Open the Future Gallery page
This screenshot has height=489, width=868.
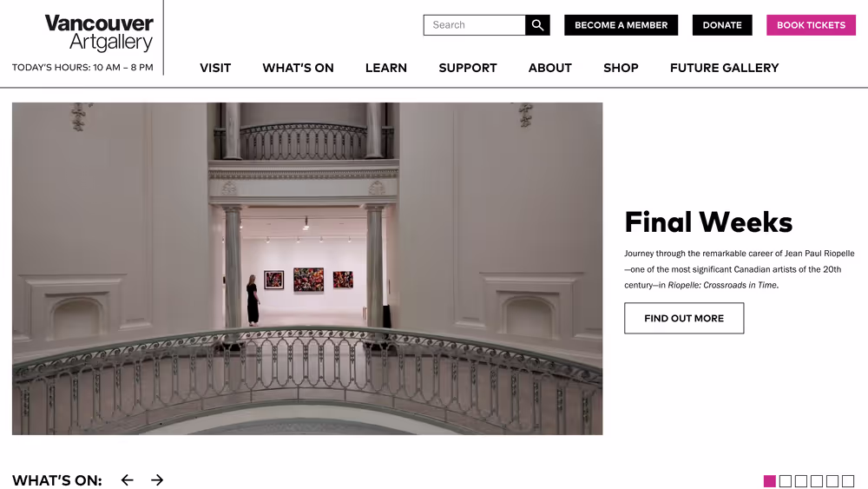pyautogui.click(x=724, y=68)
